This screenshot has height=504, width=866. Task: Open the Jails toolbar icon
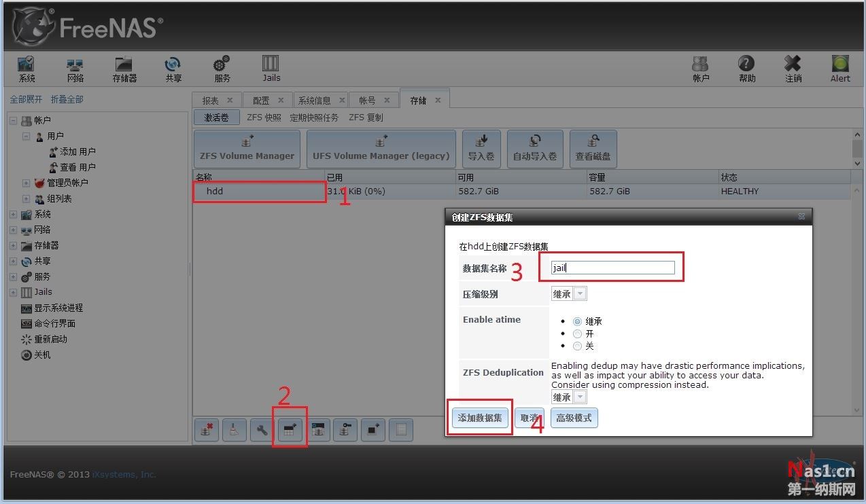coord(271,69)
